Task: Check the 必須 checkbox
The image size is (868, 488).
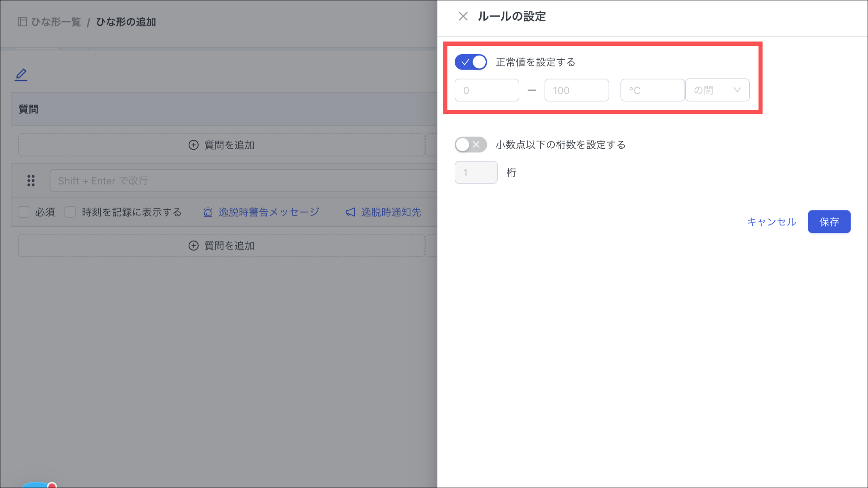Action: (x=24, y=212)
